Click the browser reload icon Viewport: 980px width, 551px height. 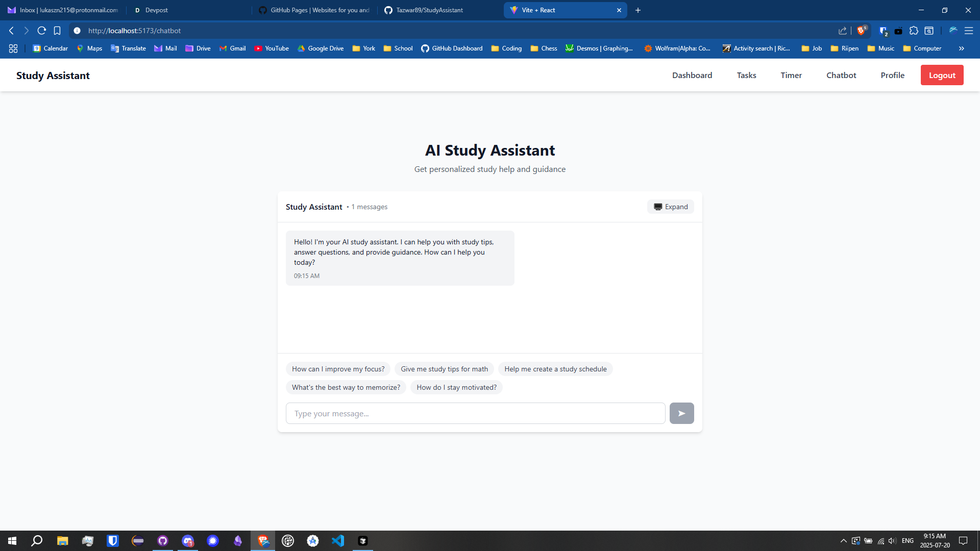42,31
